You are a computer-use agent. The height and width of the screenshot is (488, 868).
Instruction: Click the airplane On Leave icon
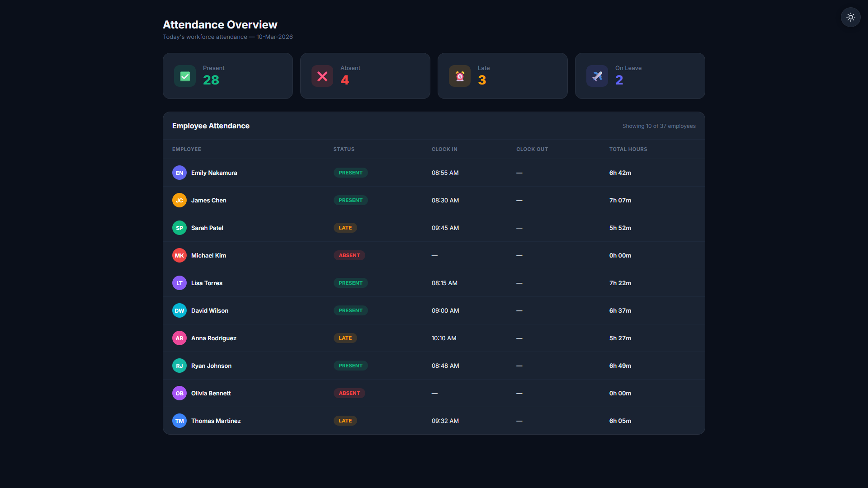click(x=597, y=76)
